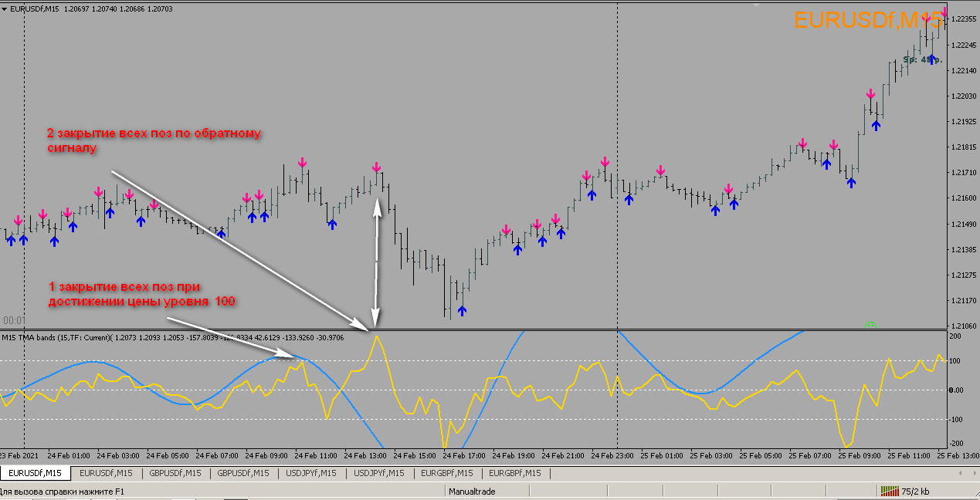
Task: Click the EURUSDf,M15 quote header text
Action: [x=92, y=8]
